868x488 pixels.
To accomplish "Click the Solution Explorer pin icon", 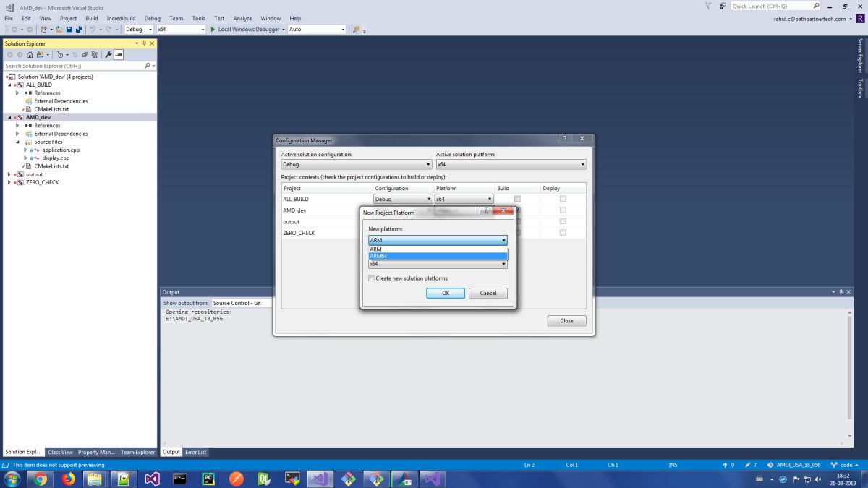I will (145, 43).
